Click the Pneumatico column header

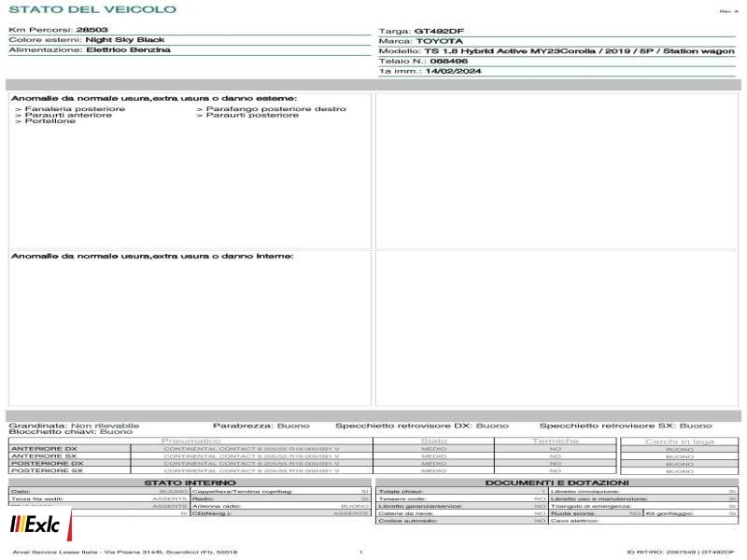pos(190,441)
